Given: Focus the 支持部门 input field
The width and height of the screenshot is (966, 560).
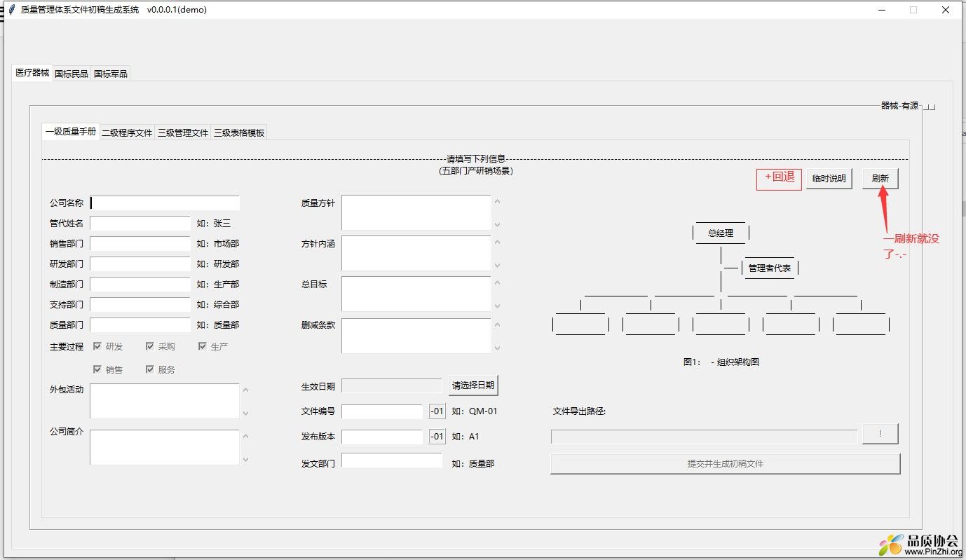Looking at the screenshot, I should (x=140, y=305).
